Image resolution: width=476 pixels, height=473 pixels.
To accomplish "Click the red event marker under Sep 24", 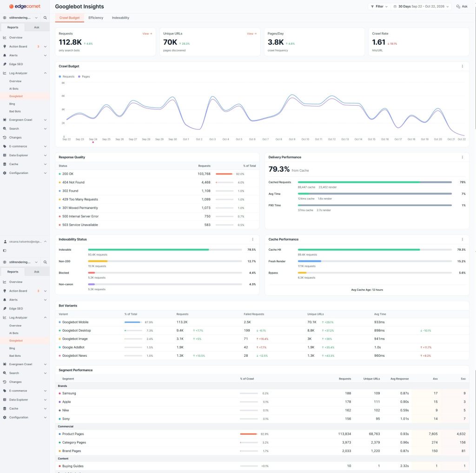I will (x=93, y=142).
